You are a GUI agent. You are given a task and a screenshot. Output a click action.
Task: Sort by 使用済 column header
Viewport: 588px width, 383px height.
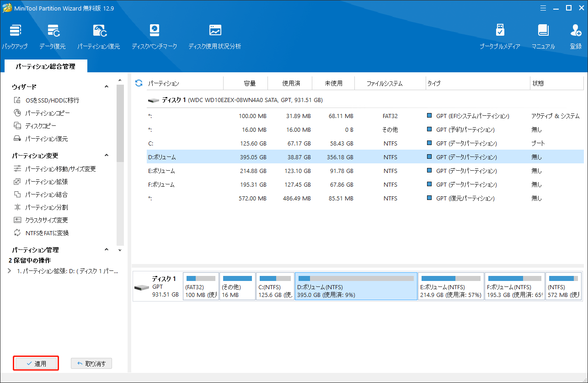coord(290,83)
